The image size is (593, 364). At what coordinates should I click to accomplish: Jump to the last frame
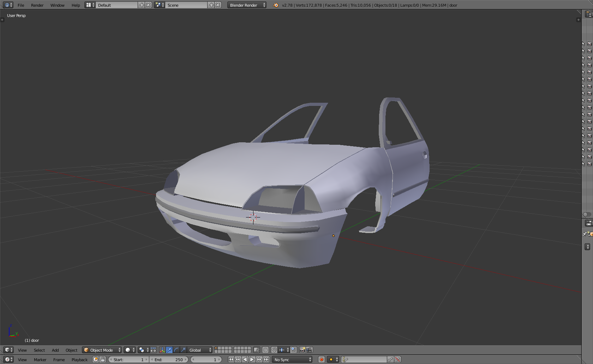click(266, 359)
